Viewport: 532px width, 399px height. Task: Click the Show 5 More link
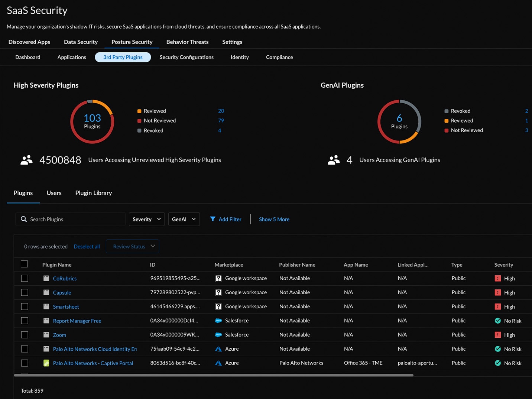[274, 219]
